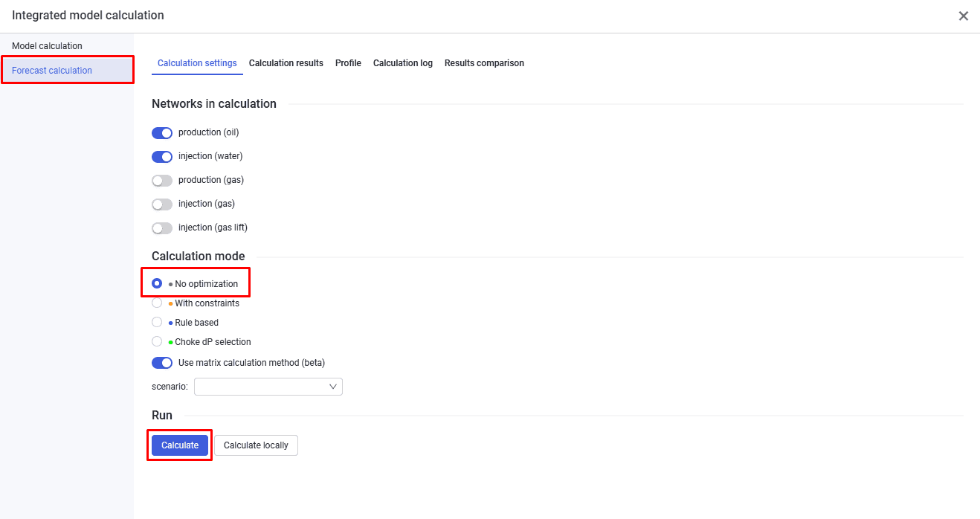Click the Calculation mode heading

[199, 257]
